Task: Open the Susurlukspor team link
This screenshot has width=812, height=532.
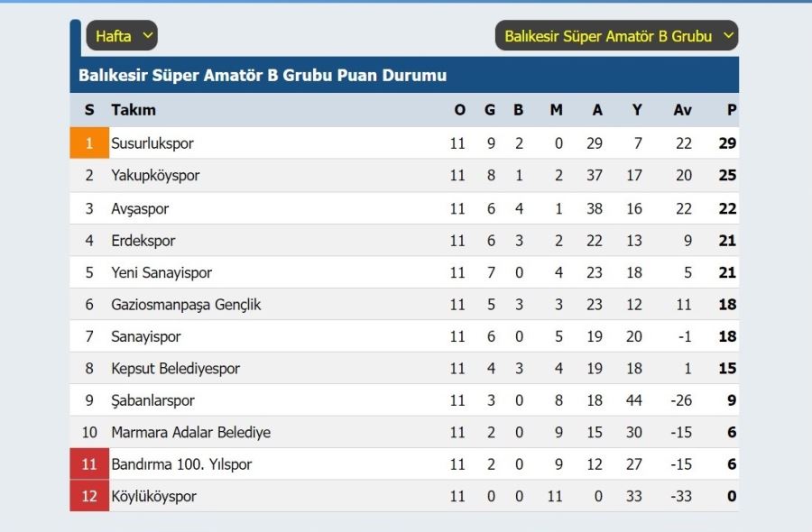Action: [x=152, y=143]
